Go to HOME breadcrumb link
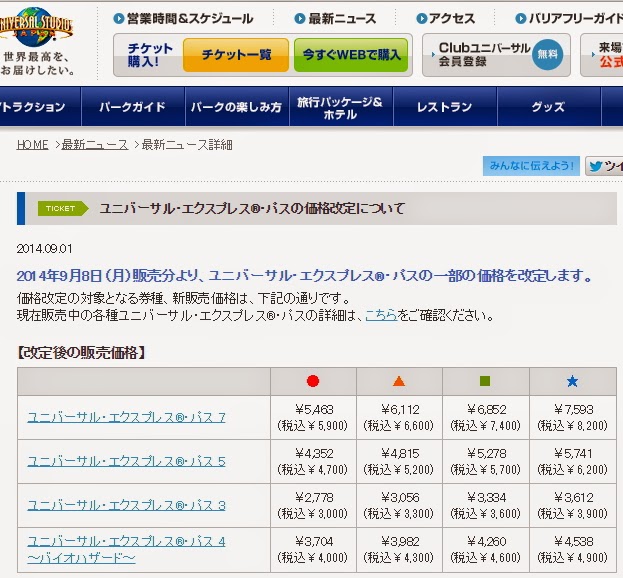The height and width of the screenshot is (578, 623). [33, 145]
